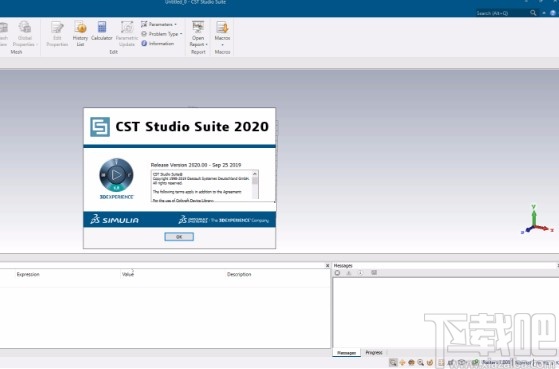The width and height of the screenshot is (559, 369).
Task: Select the magnifier zoom status bar icon
Action: (421, 362)
